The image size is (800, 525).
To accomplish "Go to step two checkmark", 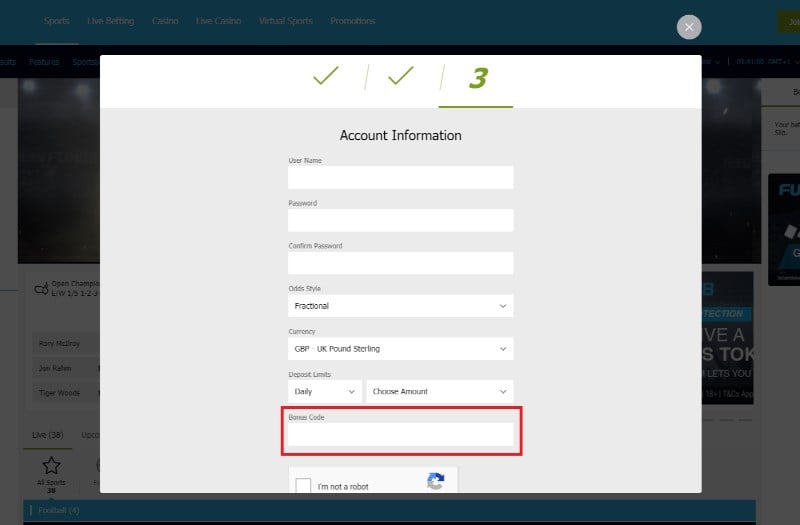I will tap(401, 76).
